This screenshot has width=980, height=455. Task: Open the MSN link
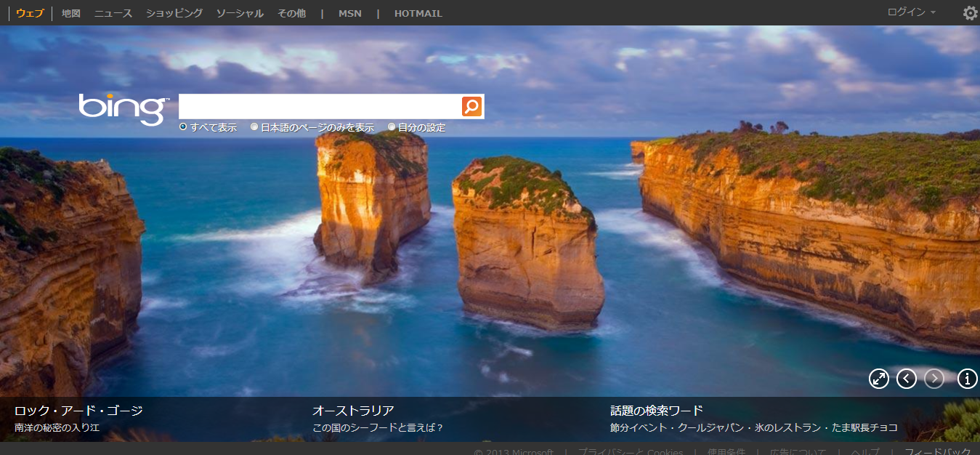click(349, 13)
